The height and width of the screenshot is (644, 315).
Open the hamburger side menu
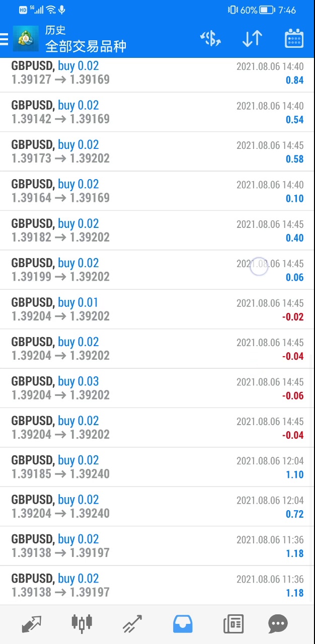point(5,39)
